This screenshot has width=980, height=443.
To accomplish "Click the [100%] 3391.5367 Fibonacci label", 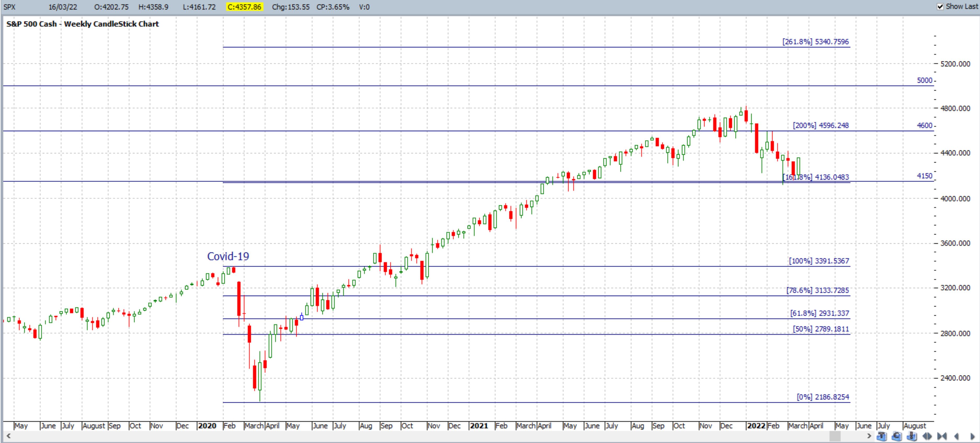I will pyautogui.click(x=819, y=261).
